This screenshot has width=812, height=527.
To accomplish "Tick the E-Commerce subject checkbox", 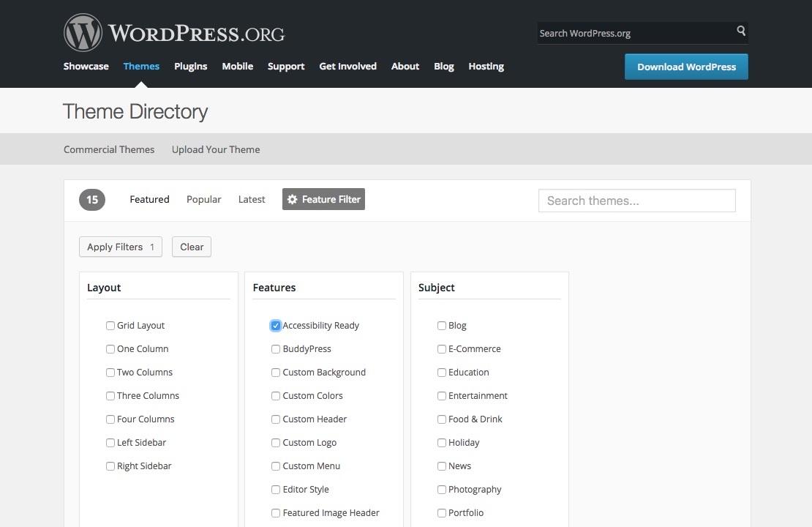I will [442, 349].
